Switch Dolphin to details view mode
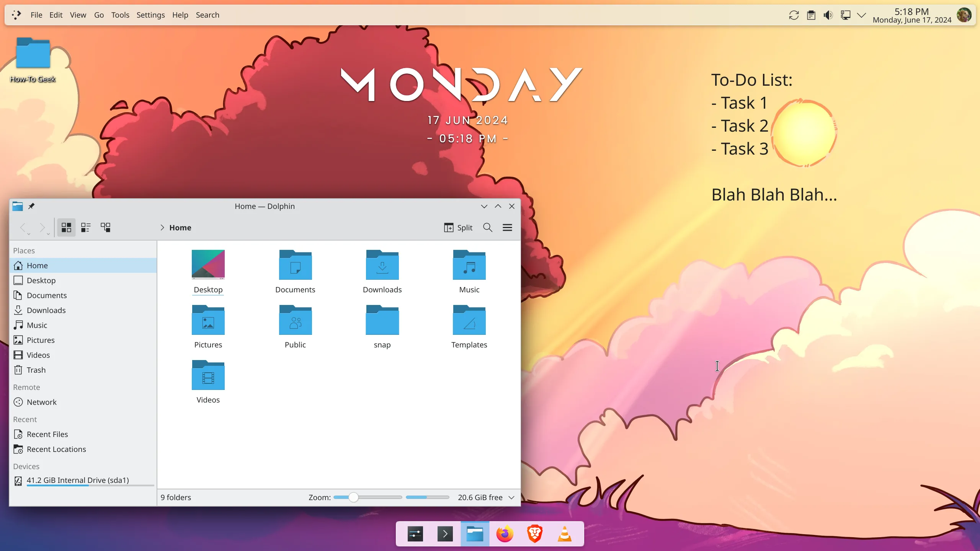Screen dimensions: 980x551 coord(86,227)
